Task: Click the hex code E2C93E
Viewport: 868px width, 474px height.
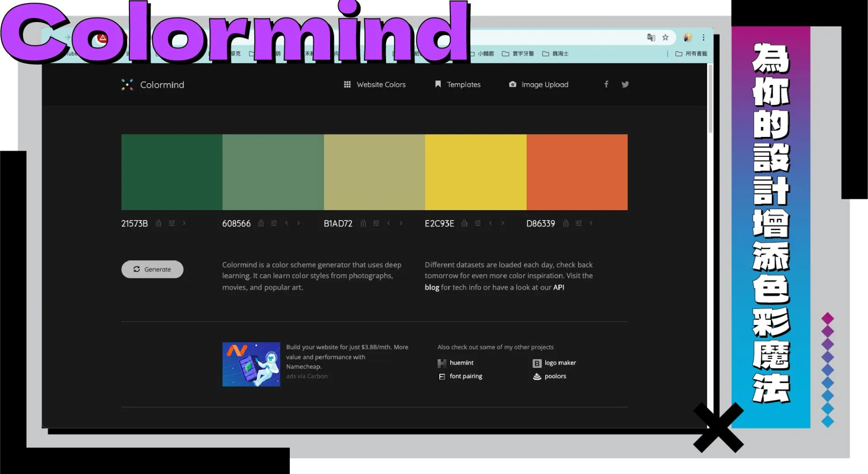Action: [x=439, y=224]
